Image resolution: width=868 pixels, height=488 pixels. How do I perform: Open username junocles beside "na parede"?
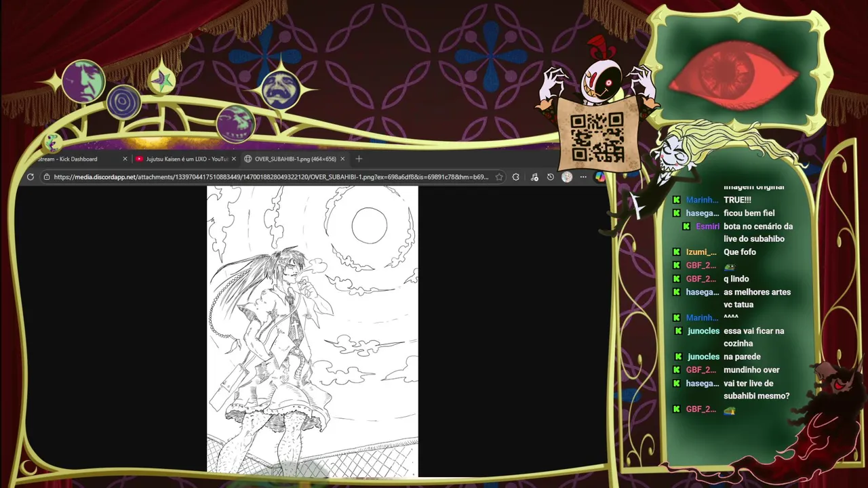703,357
